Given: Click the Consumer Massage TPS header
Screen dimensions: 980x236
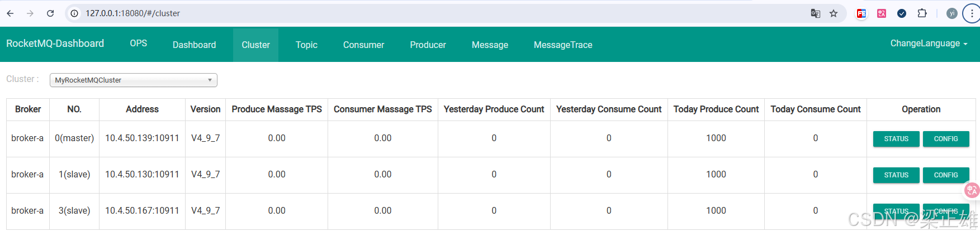Looking at the screenshot, I should coord(383,109).
